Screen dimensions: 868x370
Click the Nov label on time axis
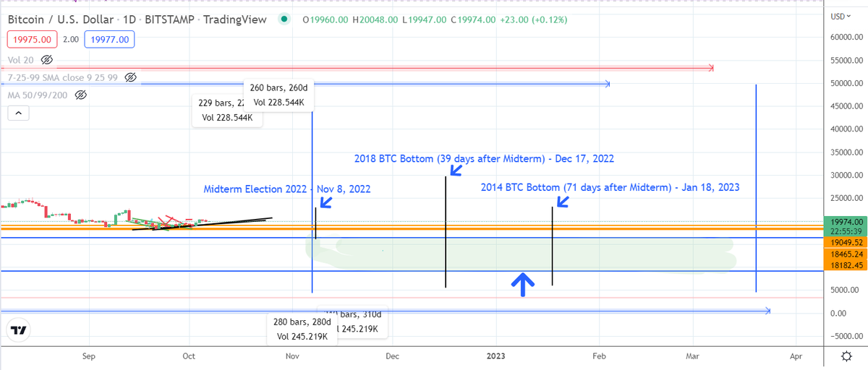[292, 356]
